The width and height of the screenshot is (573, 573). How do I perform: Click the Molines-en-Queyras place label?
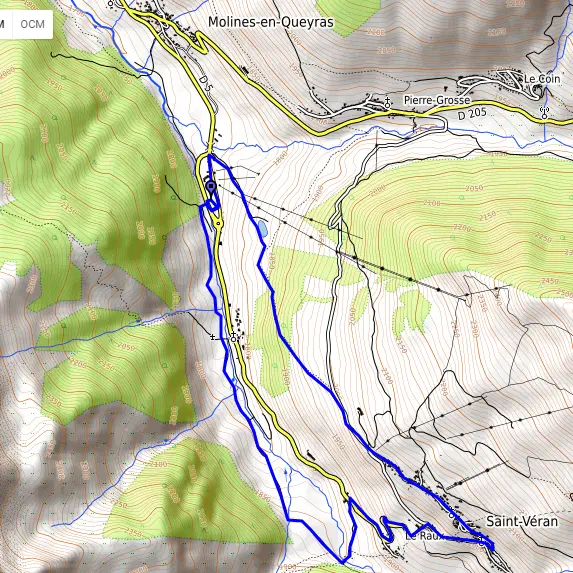click(x=271, y=22)
